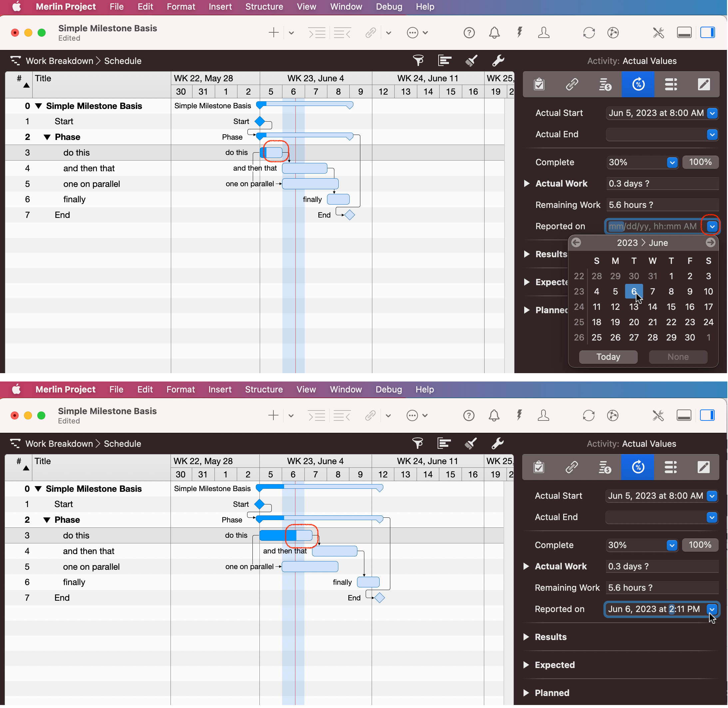Expand the Results section in lower inspector
The width and height of the screenshot is (728, 708).
(x=527, y=637)
